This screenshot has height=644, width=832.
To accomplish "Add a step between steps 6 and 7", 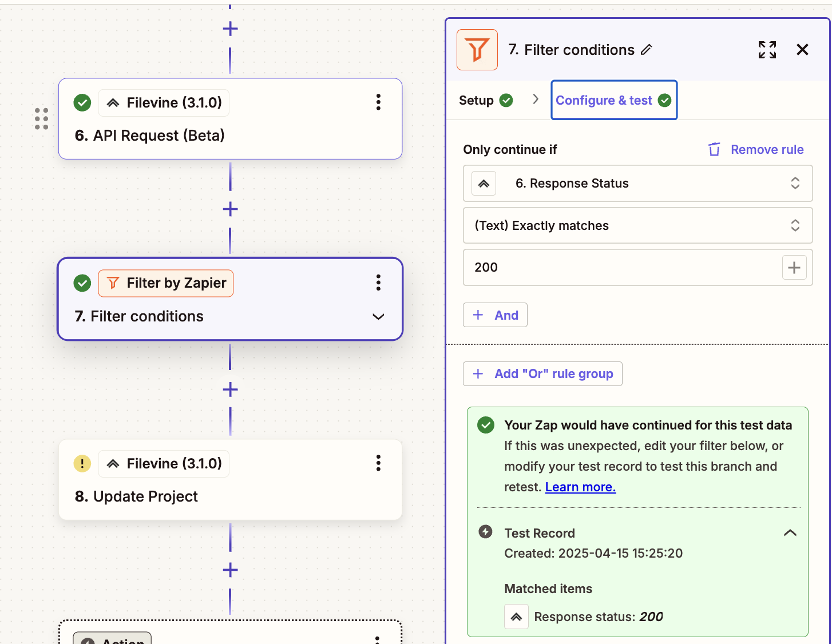I will click(x=230, y=209).
